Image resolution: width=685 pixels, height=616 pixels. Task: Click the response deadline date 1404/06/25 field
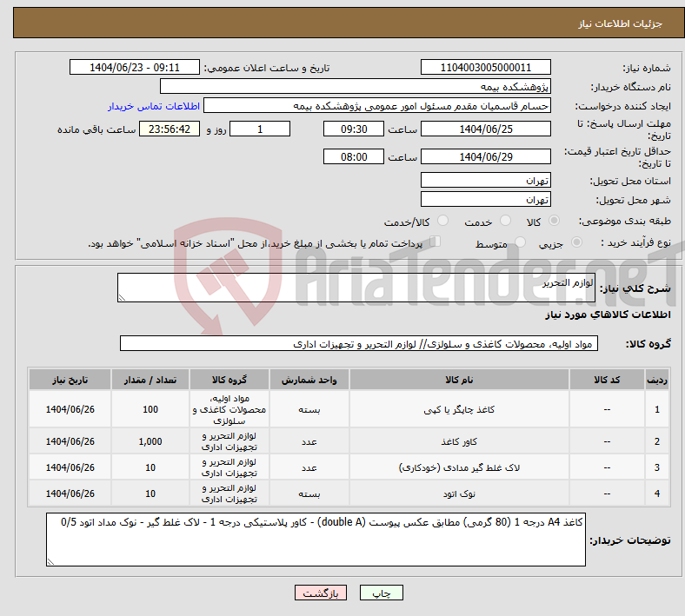(x=485, y=129)
